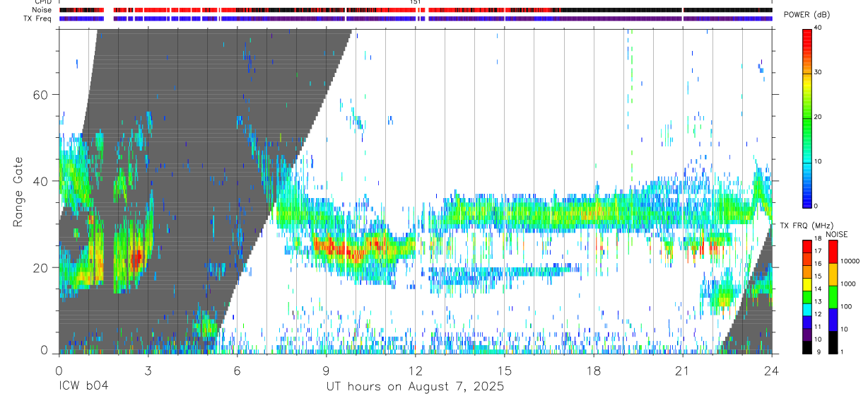Click the '15' MHz label on TX FRQ scale
Image resolution: width=868 pixels, height=401 pixels.
tap(818, 277)
